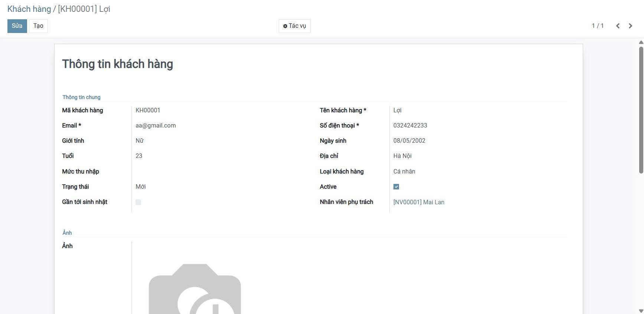Go to the next record arrow
Screen dimensions: 644x314
click(x=630, y=26)
